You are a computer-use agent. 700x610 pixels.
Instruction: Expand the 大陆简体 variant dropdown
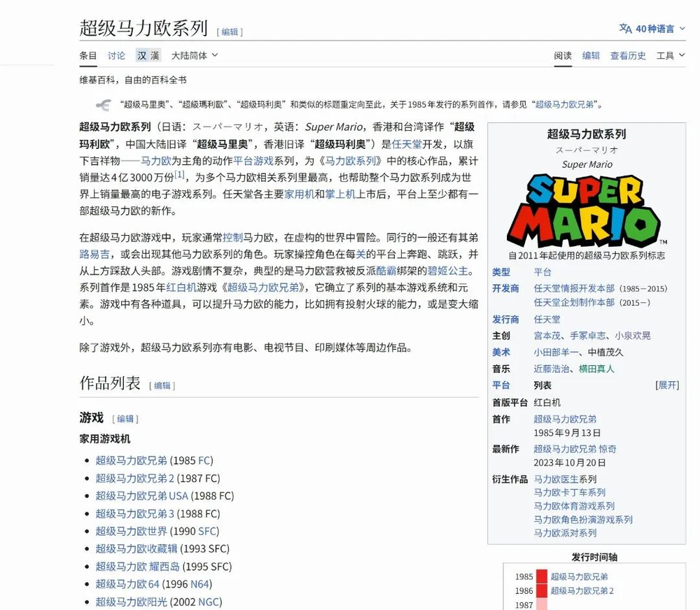(x=195, y=55)
